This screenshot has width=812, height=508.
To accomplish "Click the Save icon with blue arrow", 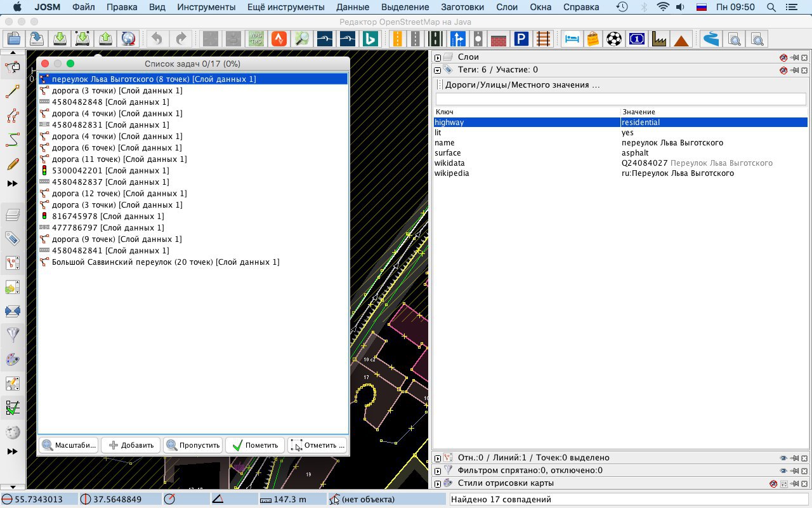I will (36, 39).
